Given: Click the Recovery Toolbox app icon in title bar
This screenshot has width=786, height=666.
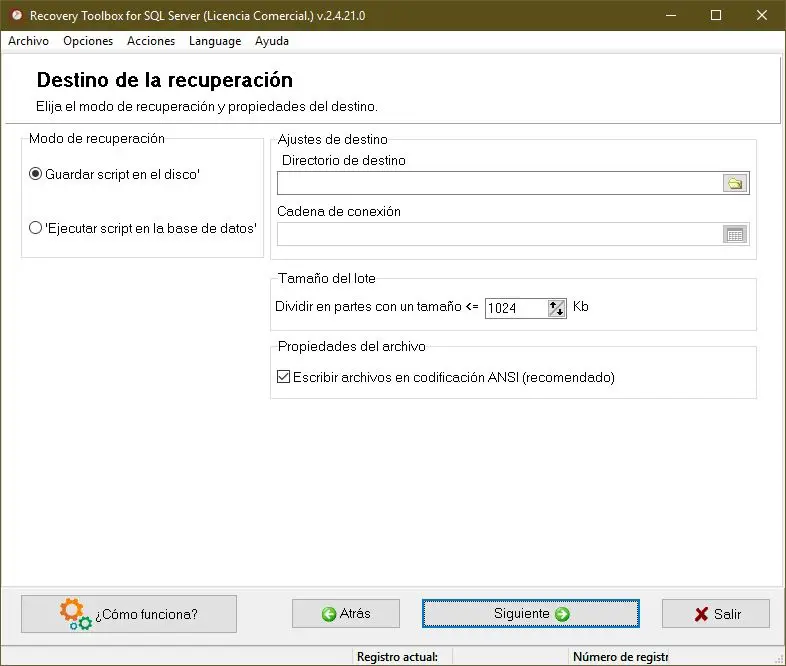Looking at the screenshot, I should [17, 16].
